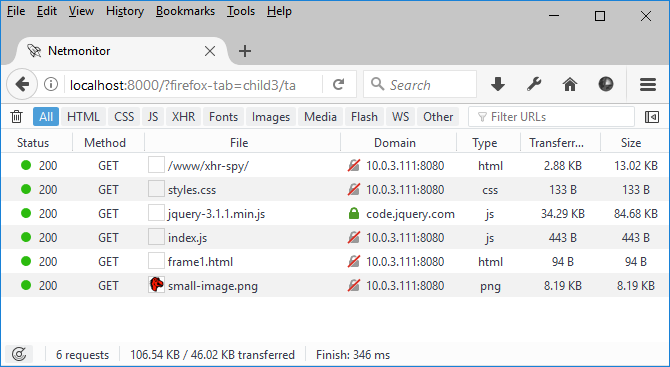Click the 106.54 KB / 46.02 KB transferred text
Viewport: 670px width, 367px height.
point(212,355)
